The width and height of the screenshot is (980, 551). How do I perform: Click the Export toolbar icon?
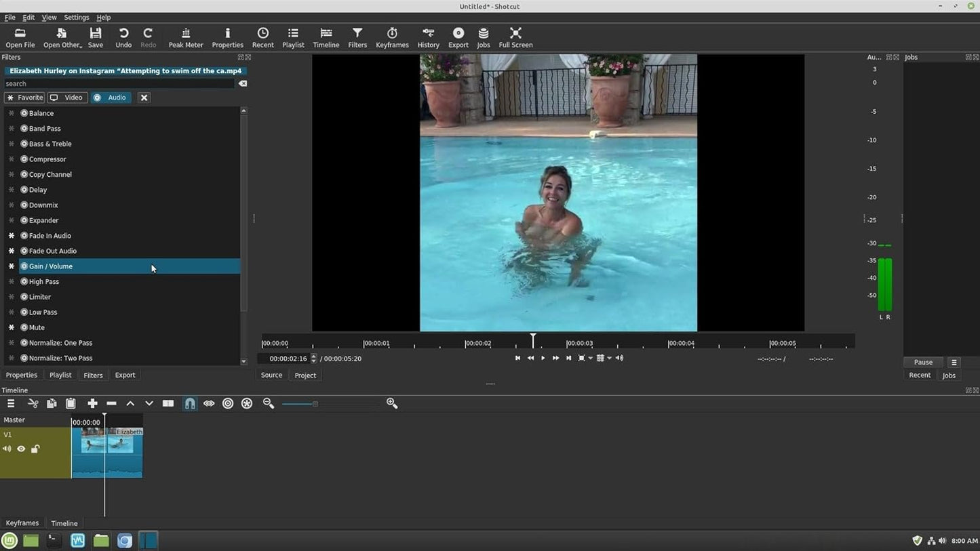(x=458, y=38)
